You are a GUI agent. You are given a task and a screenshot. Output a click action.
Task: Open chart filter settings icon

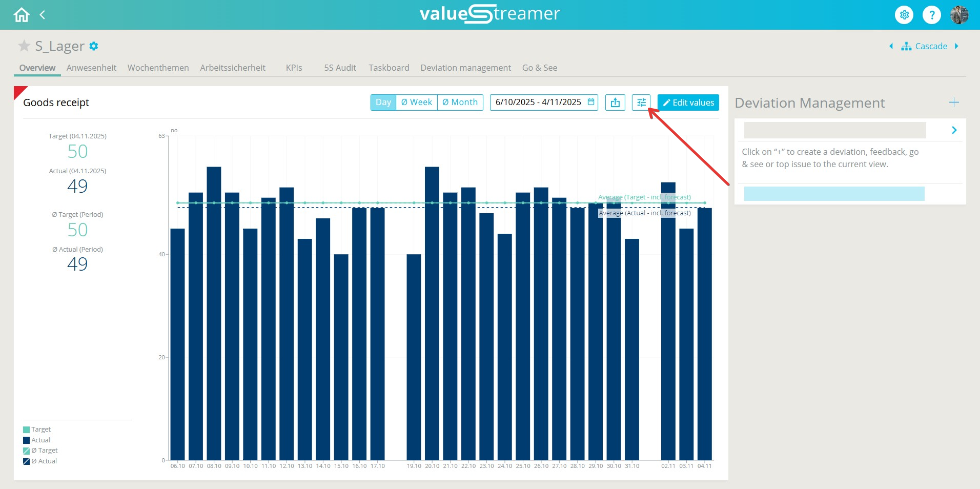pyautogui.click(x=641, y=103)
